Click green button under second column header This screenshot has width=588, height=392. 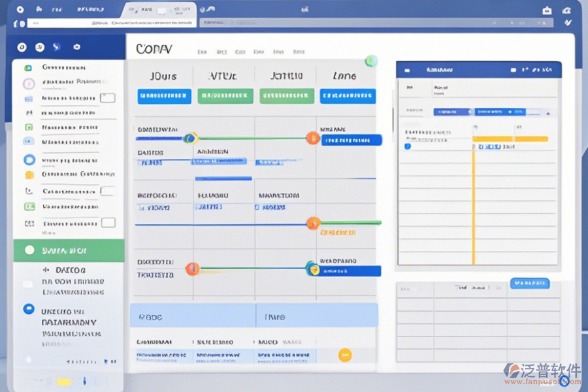point(225,96)
